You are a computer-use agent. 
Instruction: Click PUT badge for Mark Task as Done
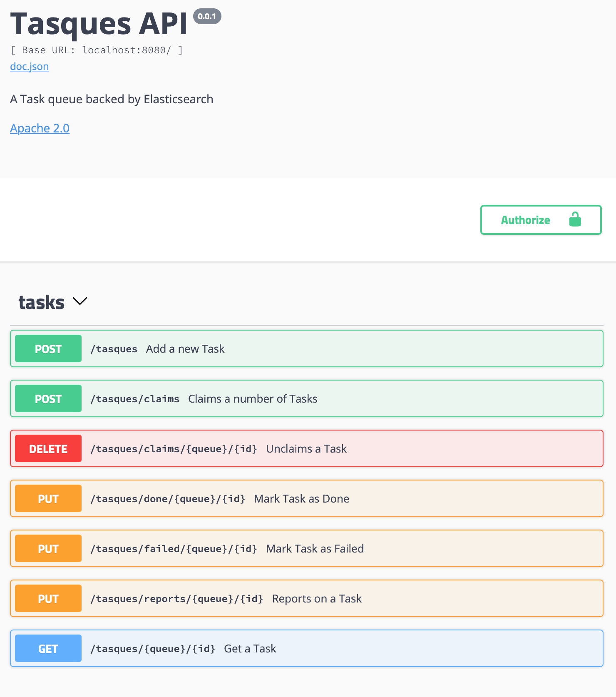(x=48, y=498)
